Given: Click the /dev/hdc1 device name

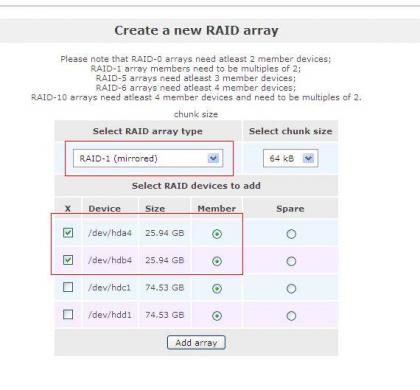Looking at the screenshot, I should pos(109,287).
